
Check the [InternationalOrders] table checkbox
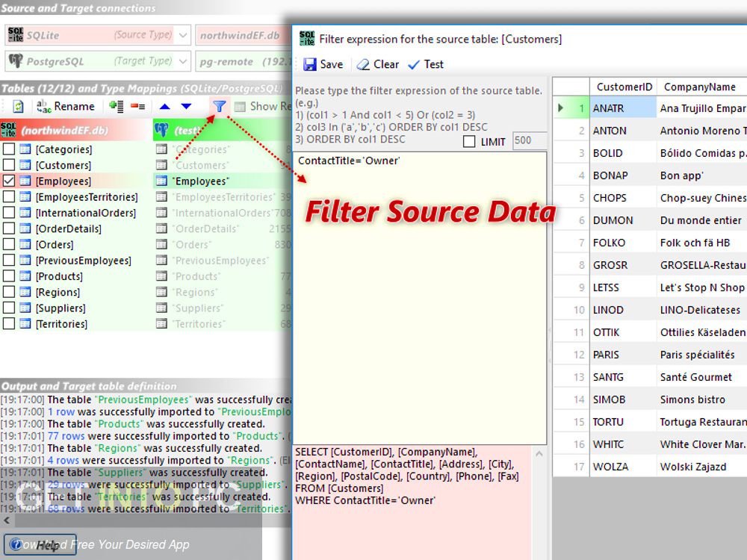click(9, 212)
